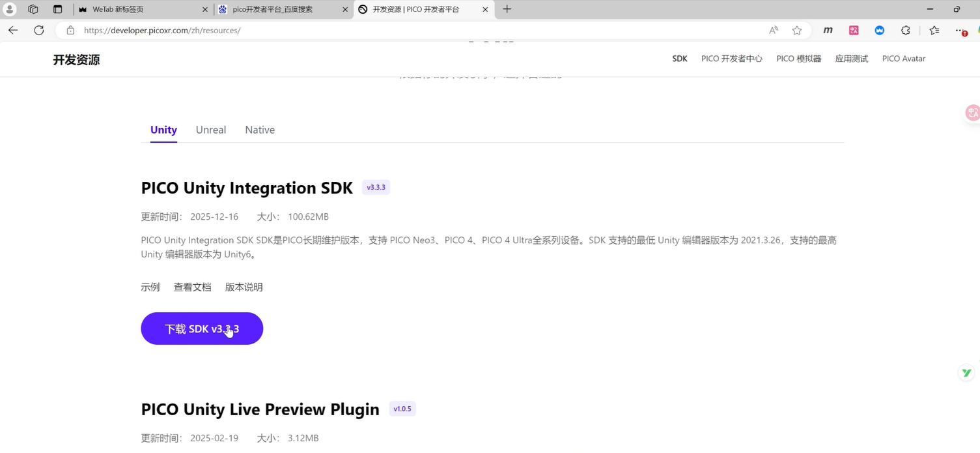Open the workspaces icon in the title bar
This screenshot has height=453, width=980.
click(x=33, y=9)
